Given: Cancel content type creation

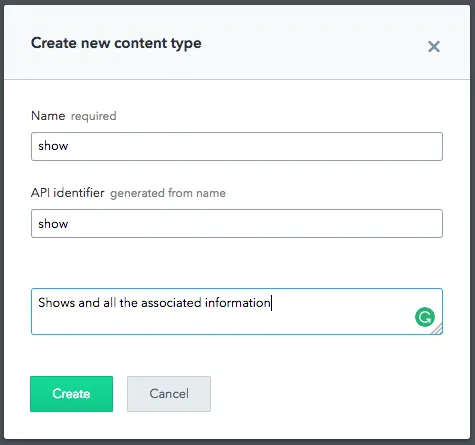Looking at the screenshot, I should [169, 394].
